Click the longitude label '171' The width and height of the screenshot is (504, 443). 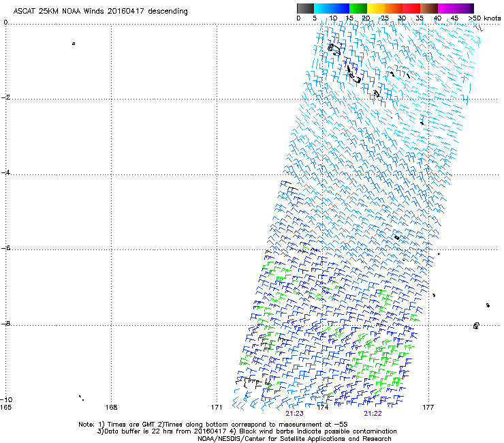(x=217, y=408)
